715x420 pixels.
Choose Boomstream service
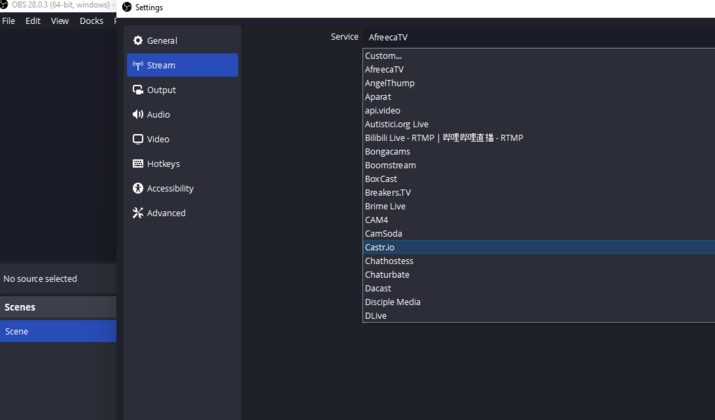pos(539,165)
